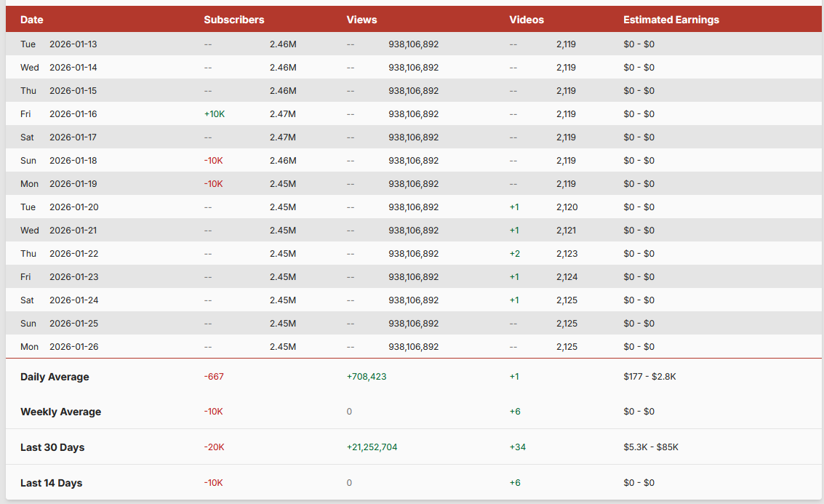Image resolution: width=824 pixels, height=504 pixels.
Task: Click 2.47M subscribers on 2026-01-17 row
Action: (x=283, y=137)
